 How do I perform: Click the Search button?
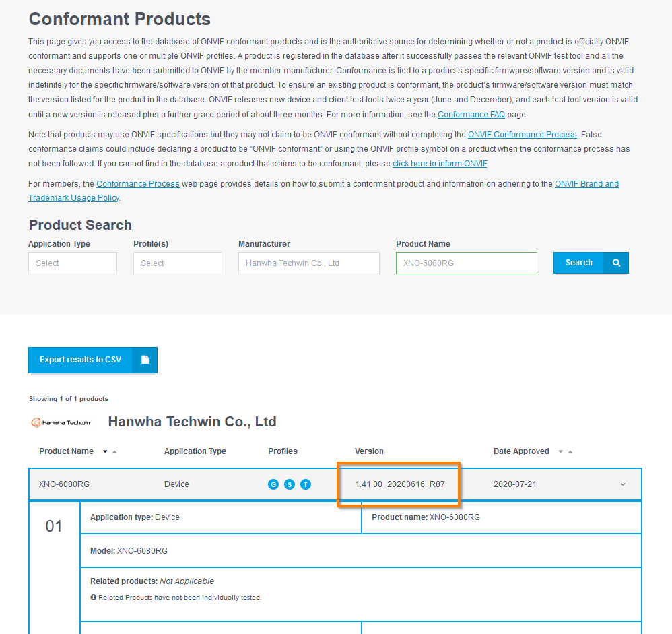point(591,263)
